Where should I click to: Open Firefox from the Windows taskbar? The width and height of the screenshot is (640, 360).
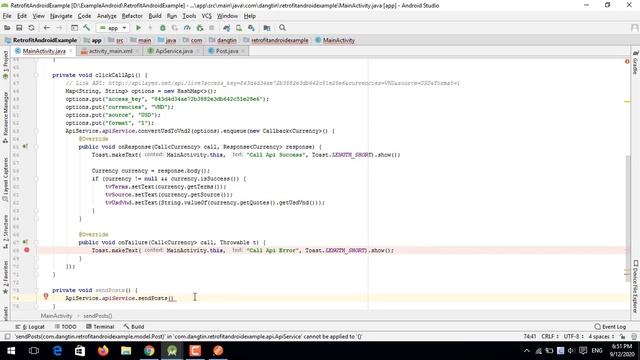103,351
